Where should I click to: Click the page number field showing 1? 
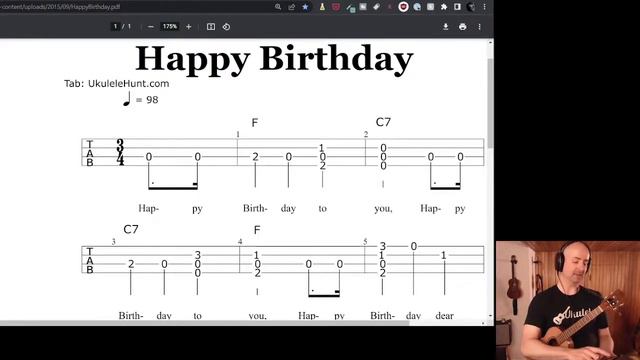tap(116, 27)
